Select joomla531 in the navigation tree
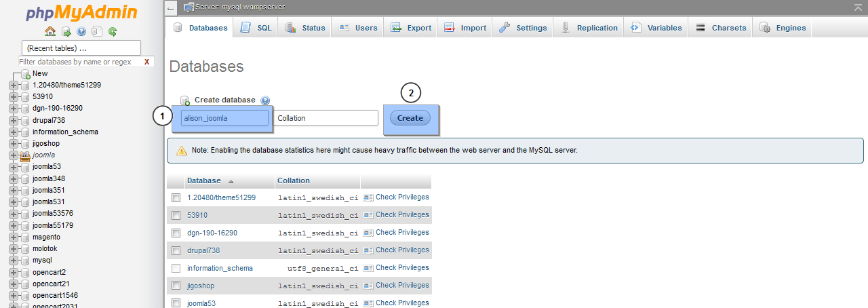Screen dimensions: 868x308 [48, 202]
